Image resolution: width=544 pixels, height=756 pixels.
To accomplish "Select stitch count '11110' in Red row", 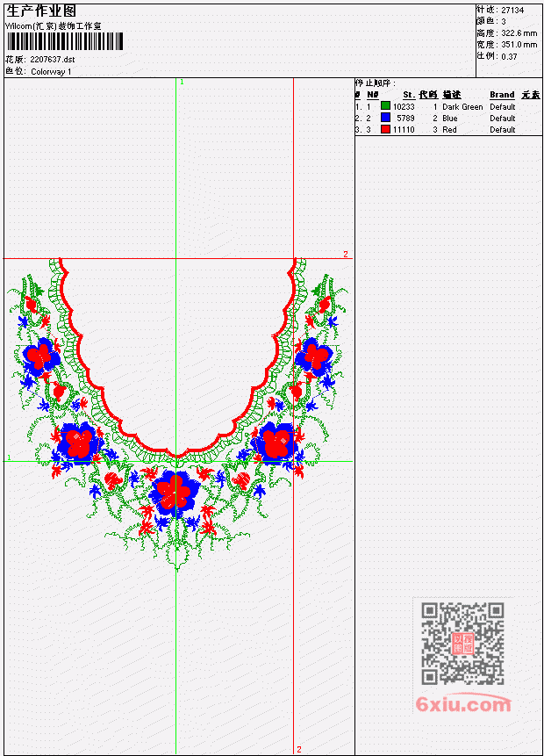I will click(x=404, y=130).
